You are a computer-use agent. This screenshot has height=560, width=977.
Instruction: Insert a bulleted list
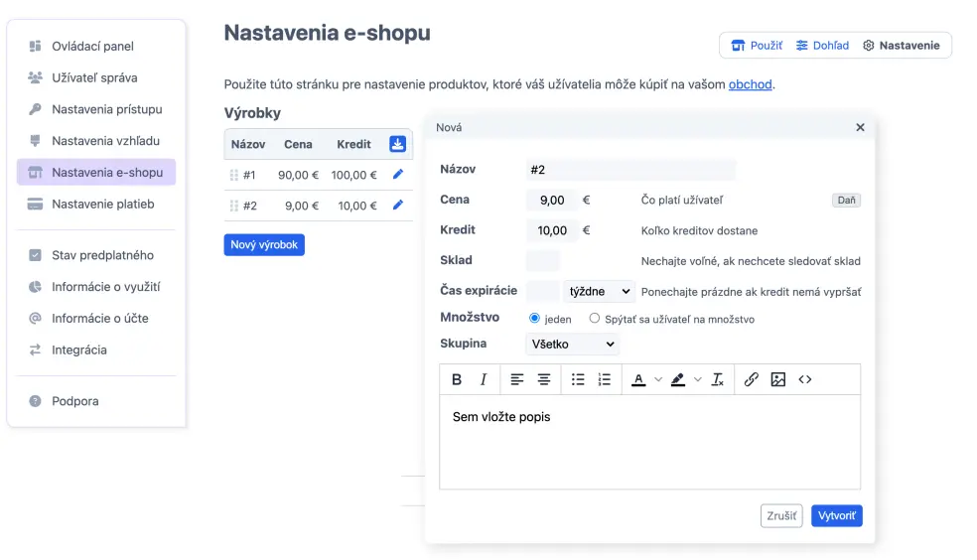click(578, 379)
